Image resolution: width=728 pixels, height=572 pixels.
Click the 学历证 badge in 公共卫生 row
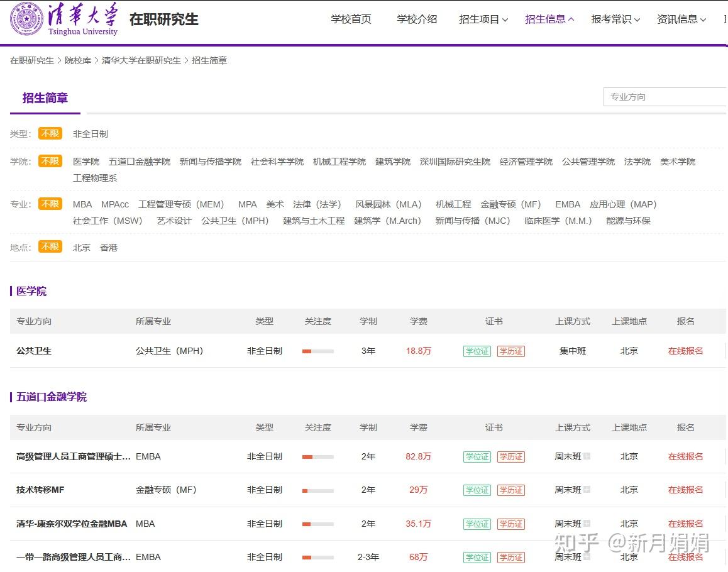coord(510,351)
